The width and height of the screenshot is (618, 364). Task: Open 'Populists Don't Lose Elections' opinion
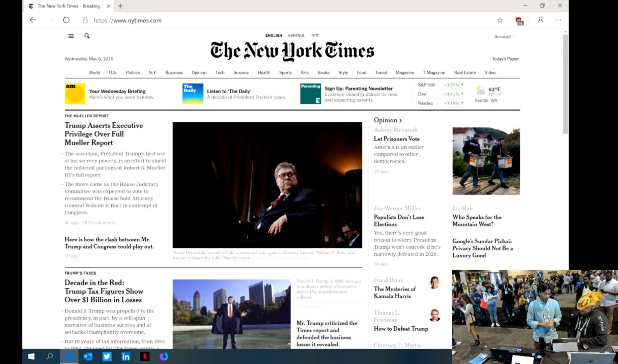399,220
